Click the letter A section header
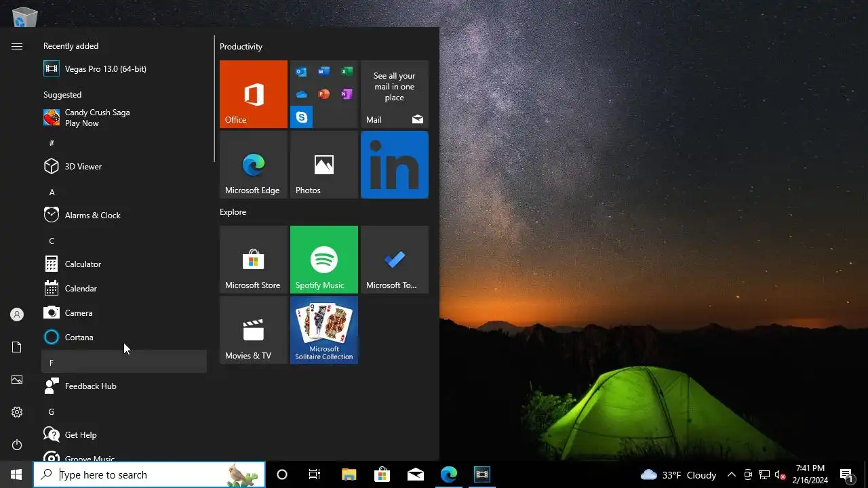 (124, 192)
